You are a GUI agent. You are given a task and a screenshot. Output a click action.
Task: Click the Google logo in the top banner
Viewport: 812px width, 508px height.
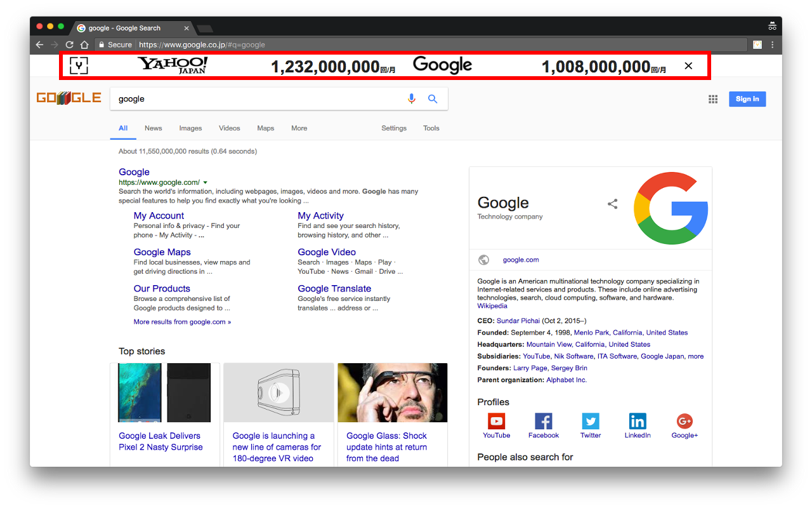(443, 65)
